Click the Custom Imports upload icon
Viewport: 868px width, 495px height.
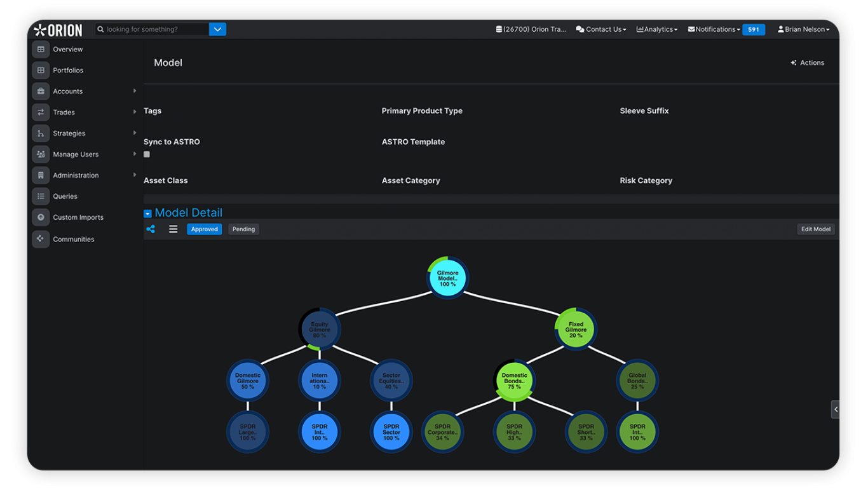click(41, 217)
